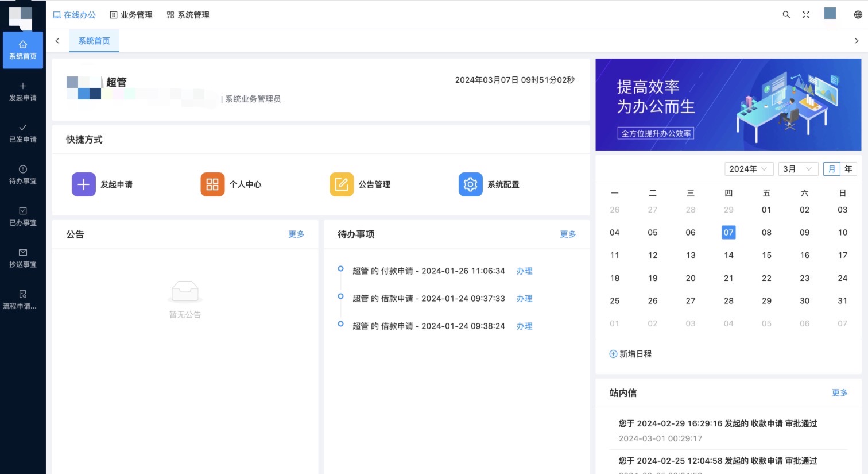This screenshot has width=868, height=474.
Task: Click the 提高效率 为办公而生 banner
Action: tap(728, 105)
